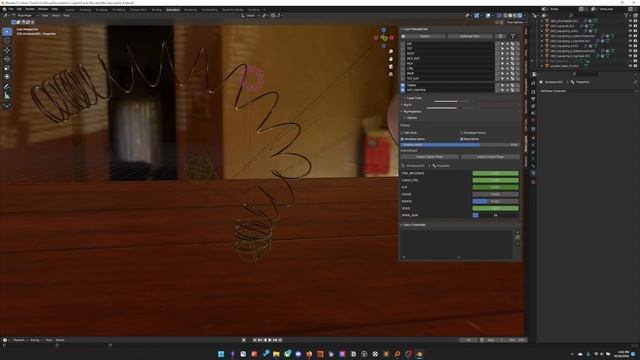Toggle the checkbox left of AUX_CONTROL layer
Viewport: 640px width, 360px height.
403,90
